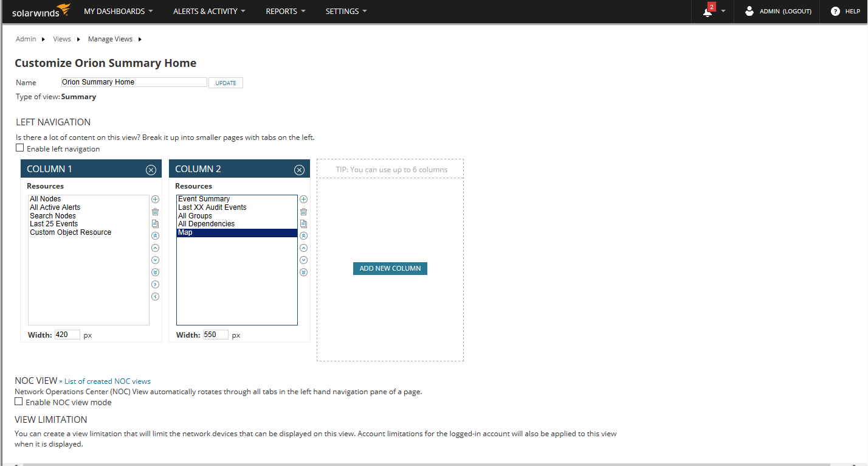The image size is (868, 466).
Task: Move Column 2 resource up one
Action: coord(304,248)
